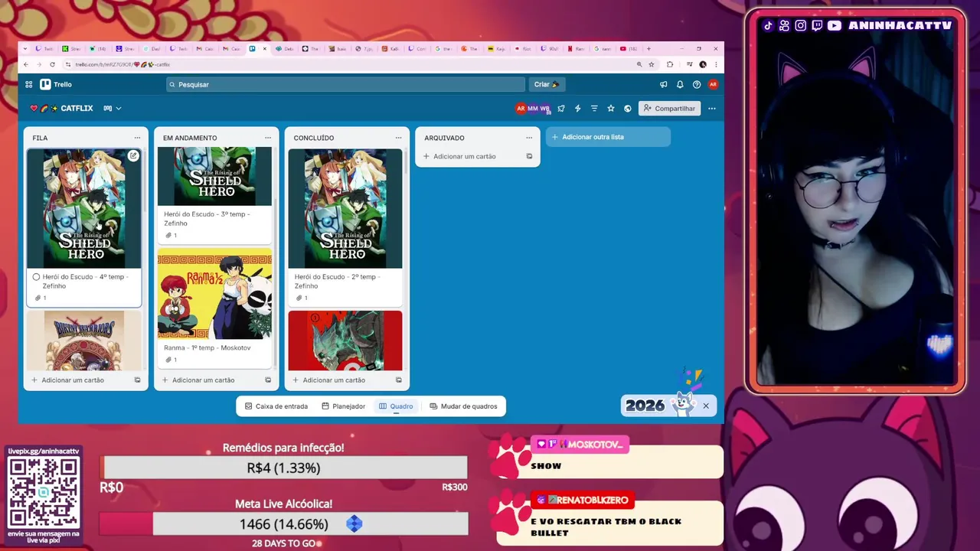Click the browser back arrow
Screen dimensions: 980x551
[x=26, y=64]
